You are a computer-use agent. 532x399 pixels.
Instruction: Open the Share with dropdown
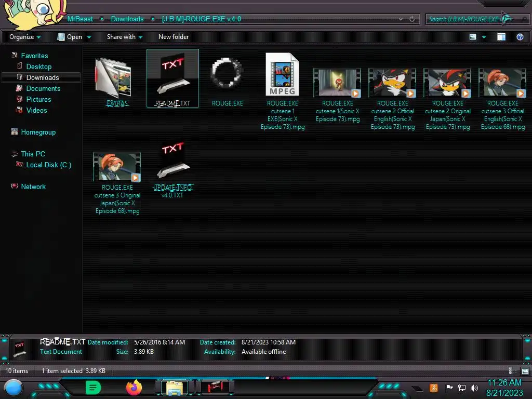coord(125,37)
